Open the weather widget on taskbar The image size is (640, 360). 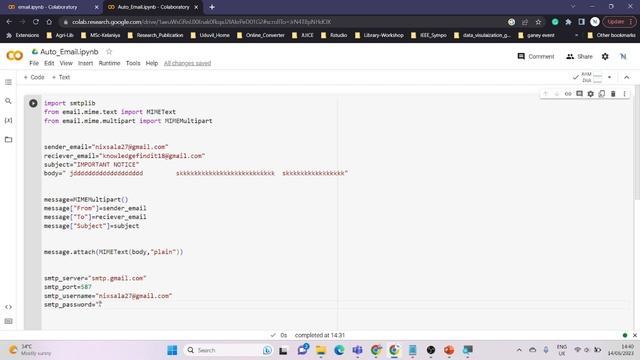coord(31,350)
